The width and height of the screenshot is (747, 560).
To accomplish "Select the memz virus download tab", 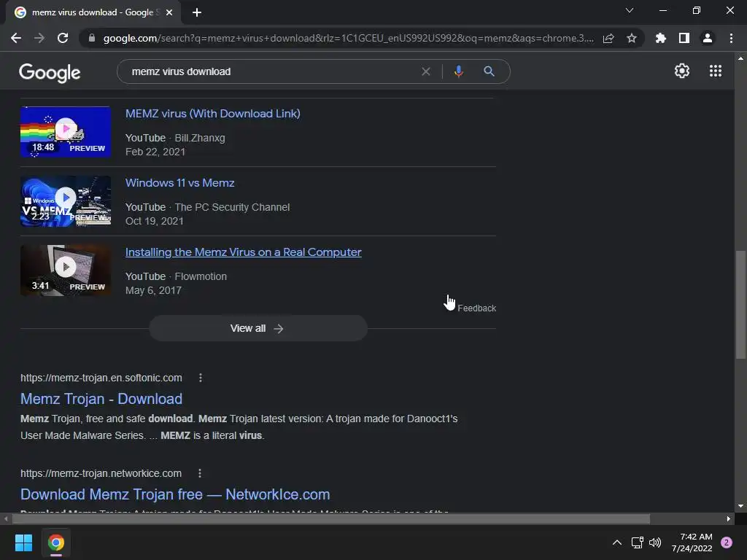I will (x=93, y=12).
